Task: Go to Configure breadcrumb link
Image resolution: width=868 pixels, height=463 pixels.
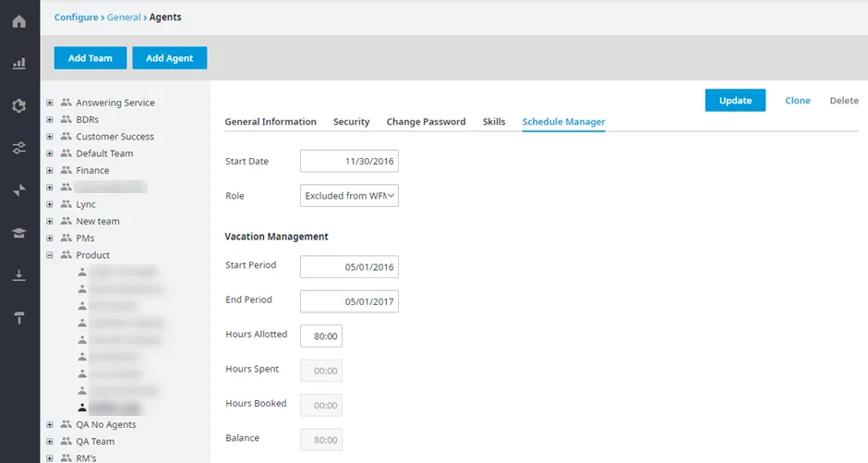Action: pyautogui.click(x=76, y=18)
